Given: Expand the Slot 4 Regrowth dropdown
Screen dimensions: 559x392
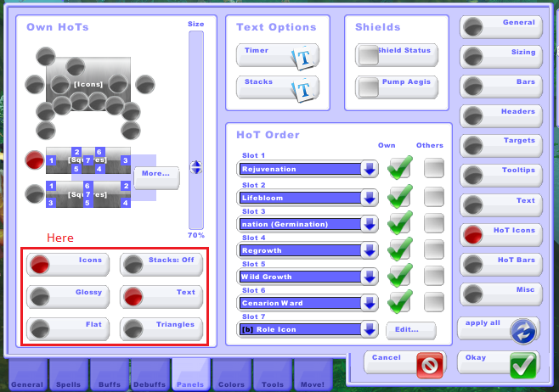Looking at the screenshot, I should pos(369,250).
